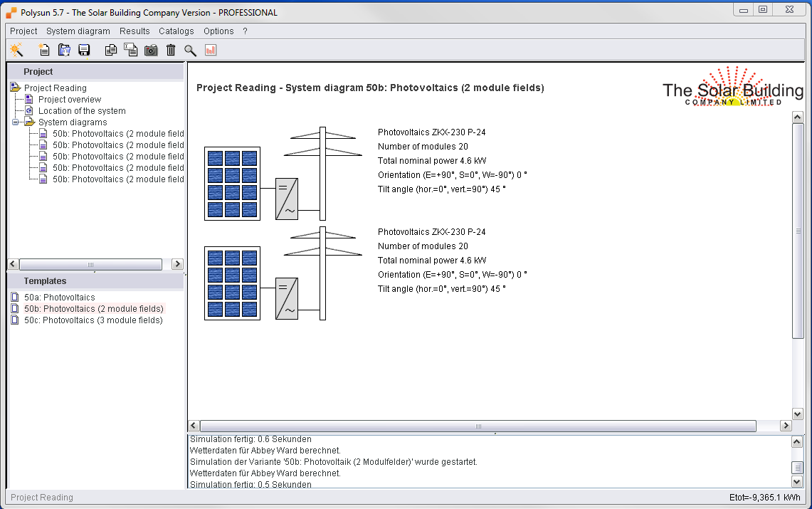
Task: Create a new project document
Action: pyautogui.click(x=43, y=50)
